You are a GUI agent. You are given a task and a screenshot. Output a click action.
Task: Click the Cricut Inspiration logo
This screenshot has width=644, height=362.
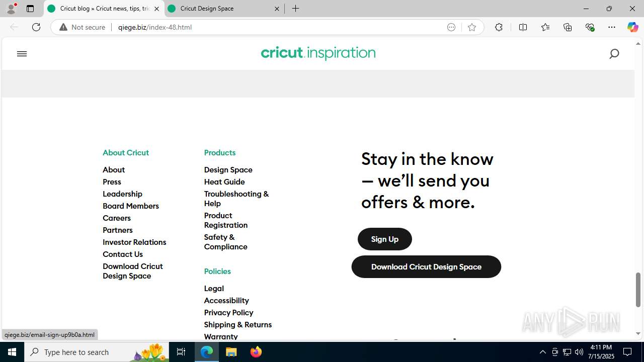point(318,53)
